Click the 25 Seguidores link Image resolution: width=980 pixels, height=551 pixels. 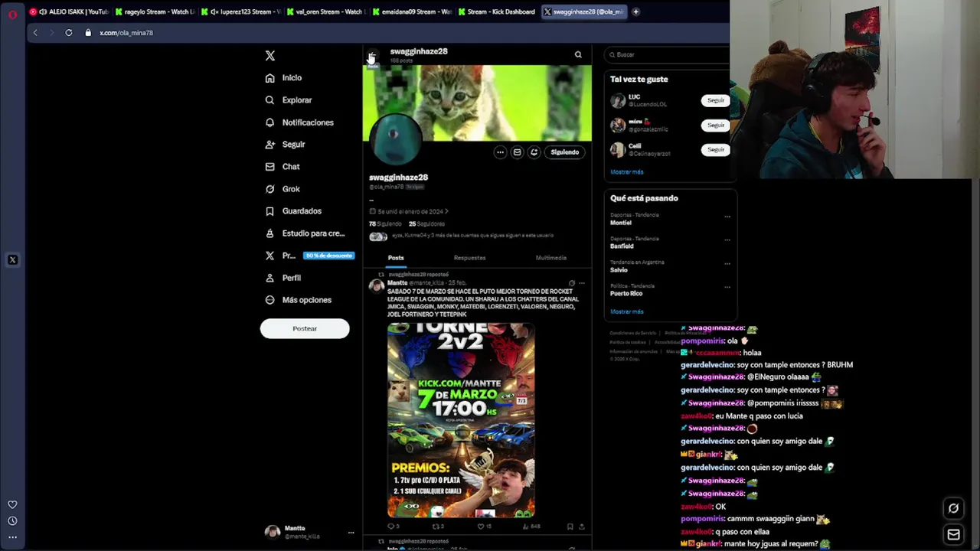point(426,224)
